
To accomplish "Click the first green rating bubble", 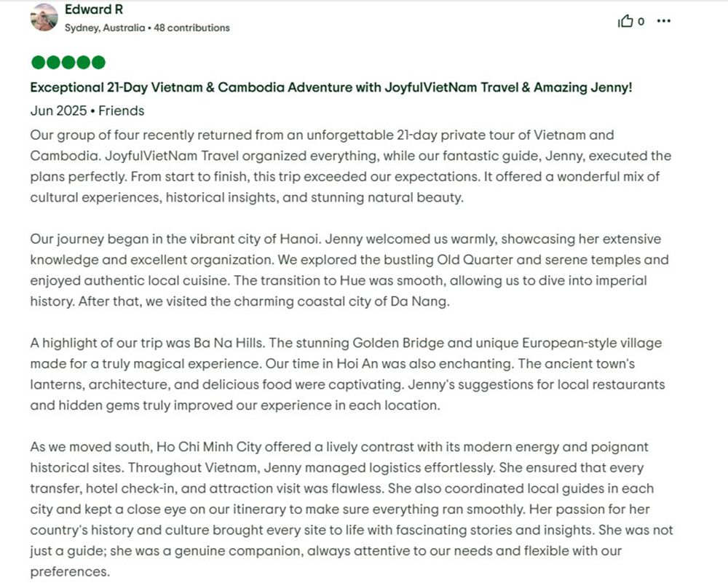I will click(37, 62).
